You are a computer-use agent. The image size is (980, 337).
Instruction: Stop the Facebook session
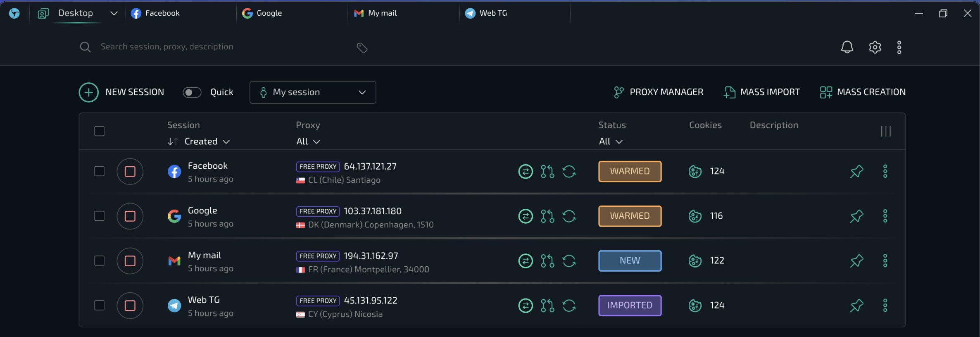click(130, 171)
